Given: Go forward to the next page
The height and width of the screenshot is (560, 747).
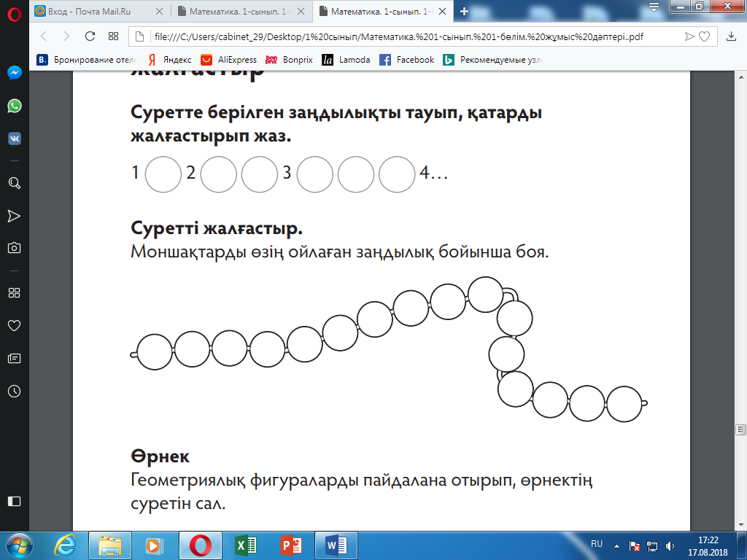Looking at the screenshot, I should coord(66,36).
